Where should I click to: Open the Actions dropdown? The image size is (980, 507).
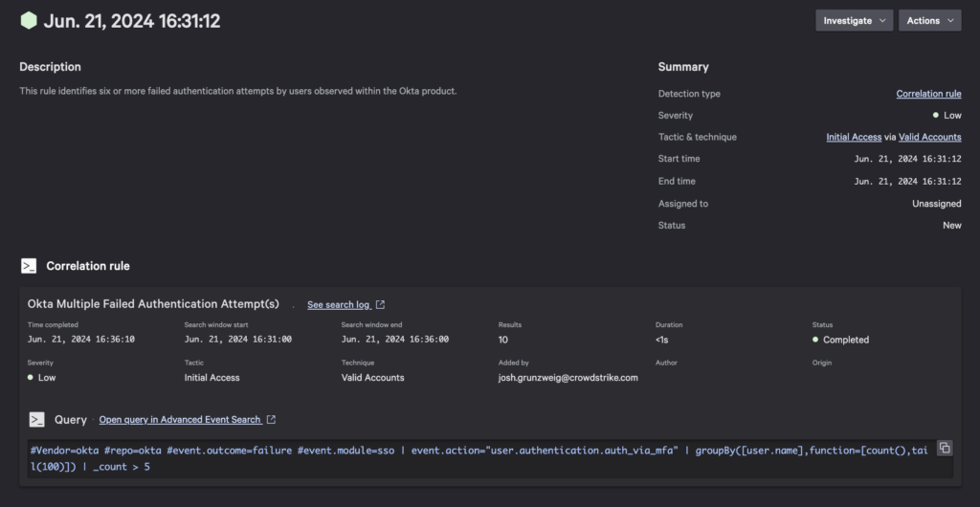[930, 21]
